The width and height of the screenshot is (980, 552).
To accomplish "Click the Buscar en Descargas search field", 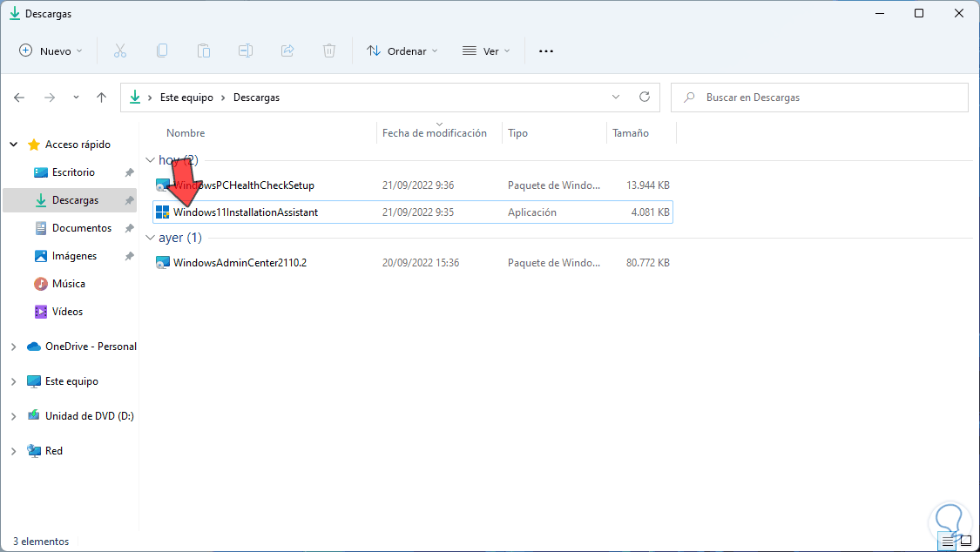I will [820, 98].
